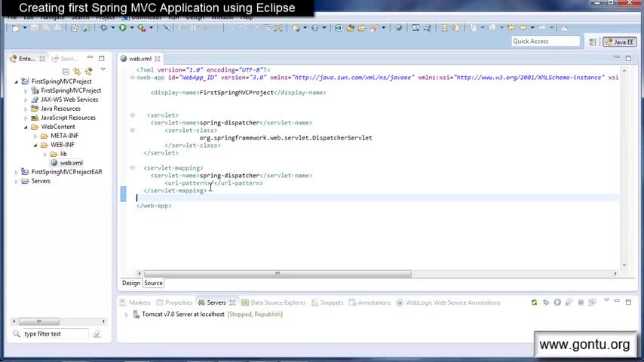Viewport: 644px width, 362px height.
Task: Open the Snippets view tab
Action: click(x=327, y=303)
